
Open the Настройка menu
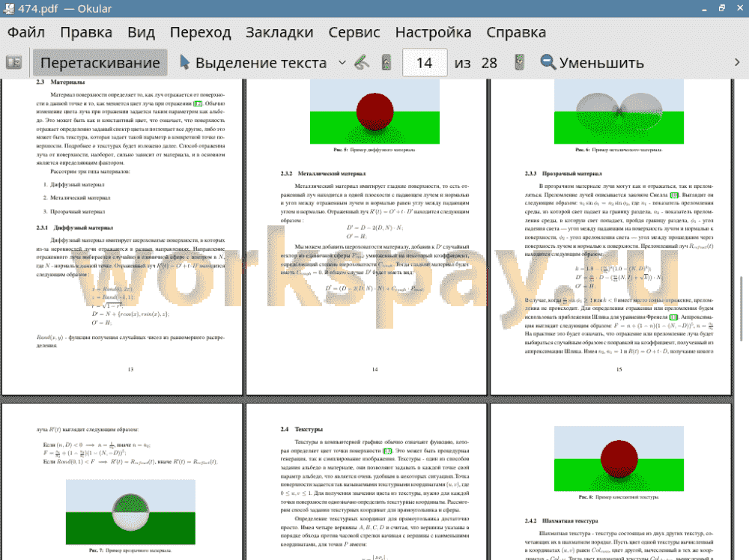click(433, 32)
